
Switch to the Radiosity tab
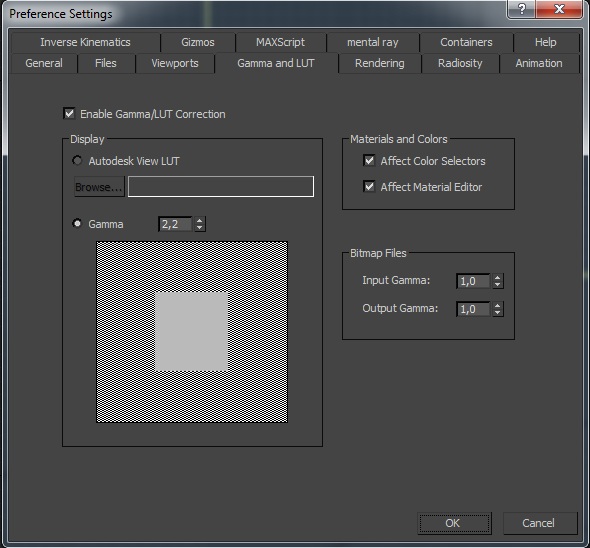(x=460, y=63)
